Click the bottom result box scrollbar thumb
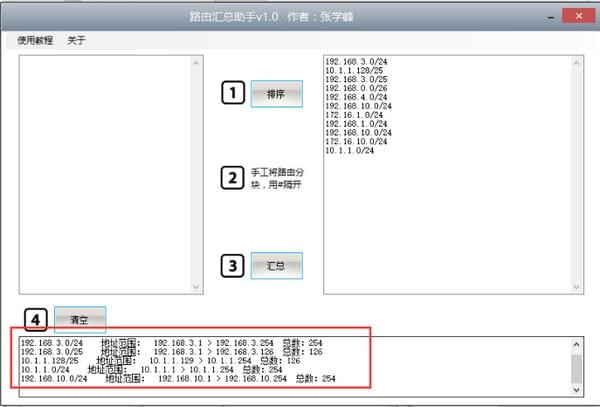600x407 pixels. 577,369
